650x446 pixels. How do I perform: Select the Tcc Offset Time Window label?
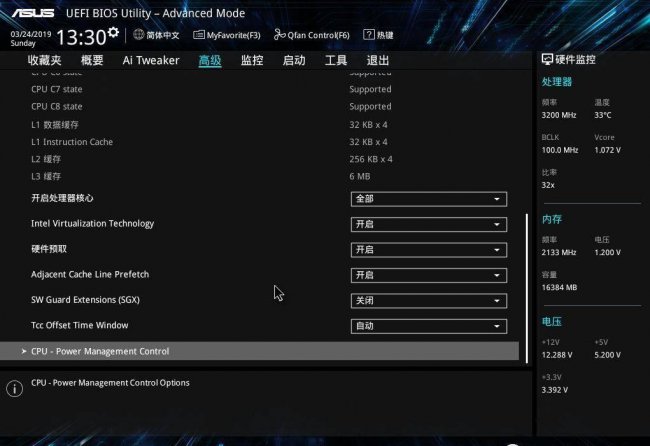pos(80,325)
